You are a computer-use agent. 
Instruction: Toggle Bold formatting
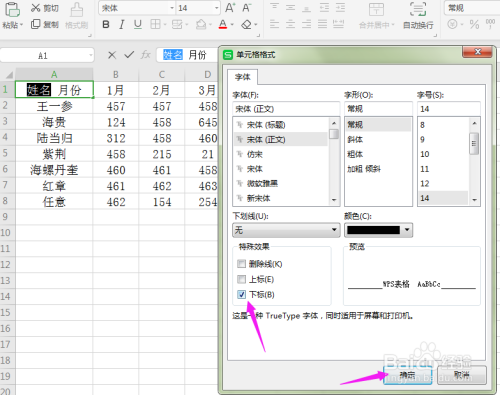(106, 24)
